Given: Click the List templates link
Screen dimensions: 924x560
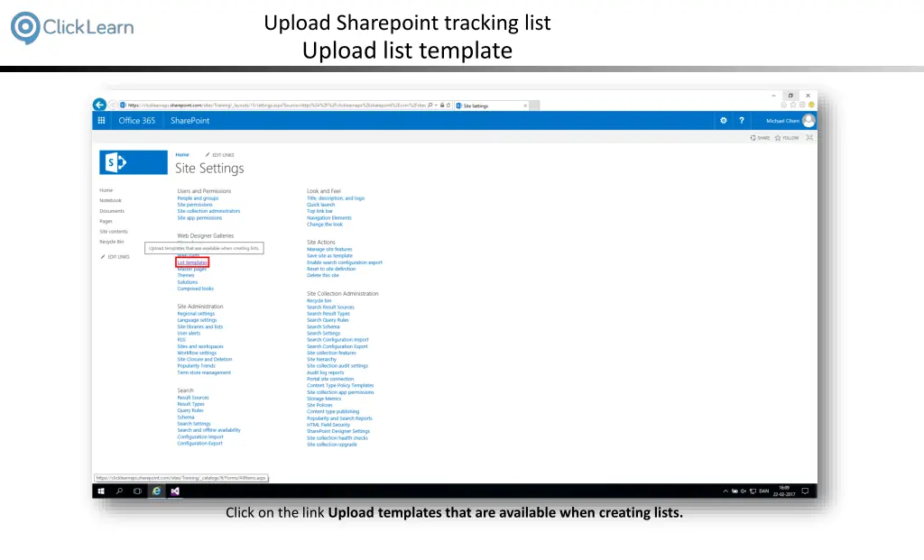Looking at the screenshot, I should click(x=192, y=262).
